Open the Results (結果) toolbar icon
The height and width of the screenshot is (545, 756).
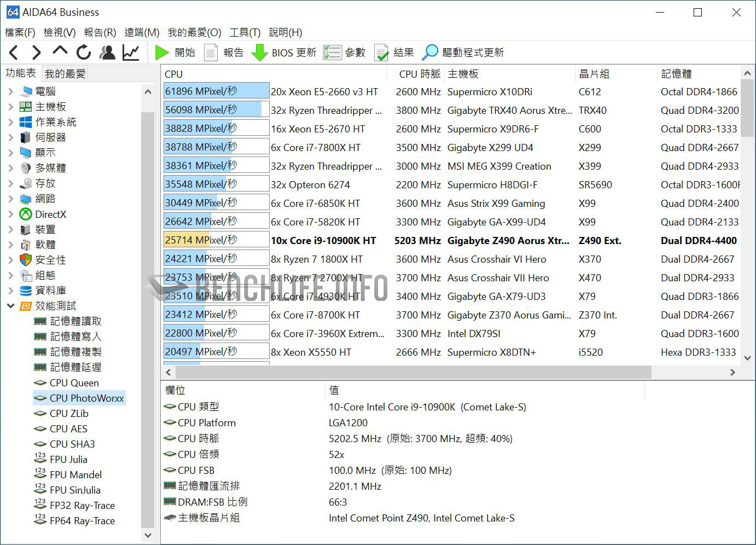click(x=381, y=53)
